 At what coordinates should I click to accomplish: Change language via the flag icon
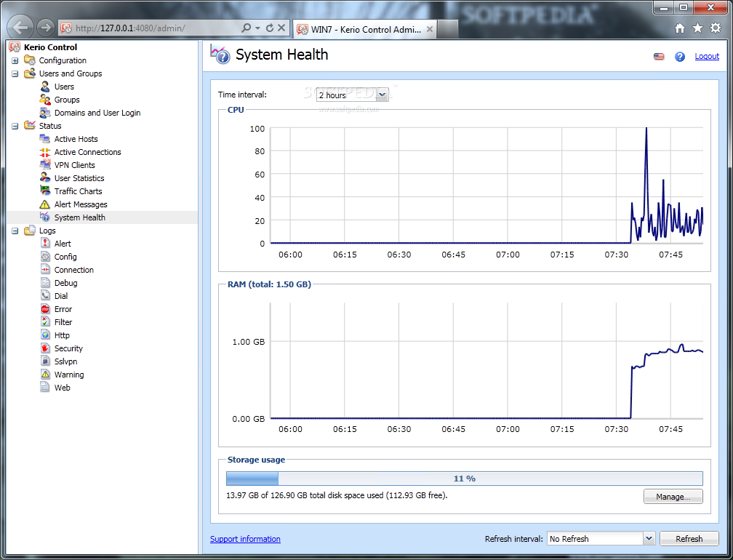pyautogui.click(x=659, y=57)
